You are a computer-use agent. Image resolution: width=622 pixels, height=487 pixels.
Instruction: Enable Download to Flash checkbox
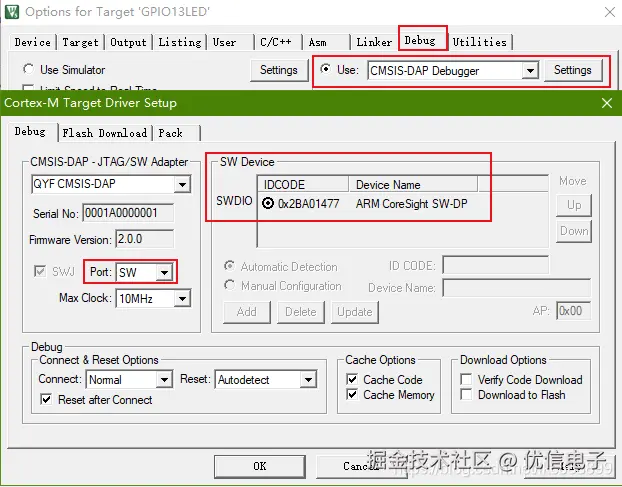pos(466,394)
